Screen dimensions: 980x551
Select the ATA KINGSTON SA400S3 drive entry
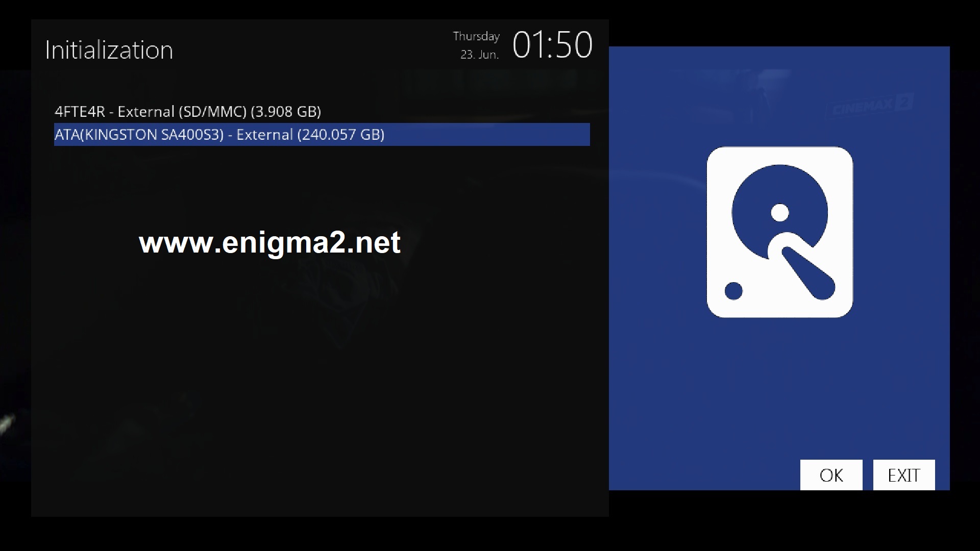click(322, 134)
